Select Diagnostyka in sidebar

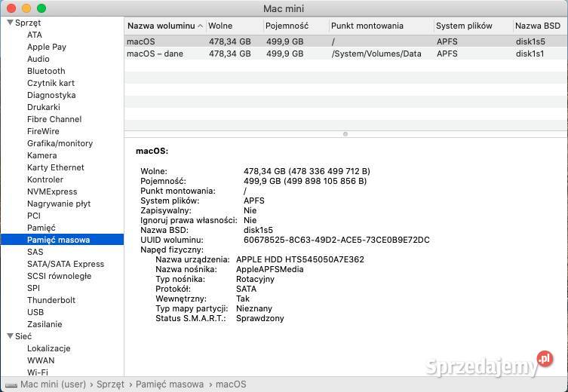click(x=51, y=95)
